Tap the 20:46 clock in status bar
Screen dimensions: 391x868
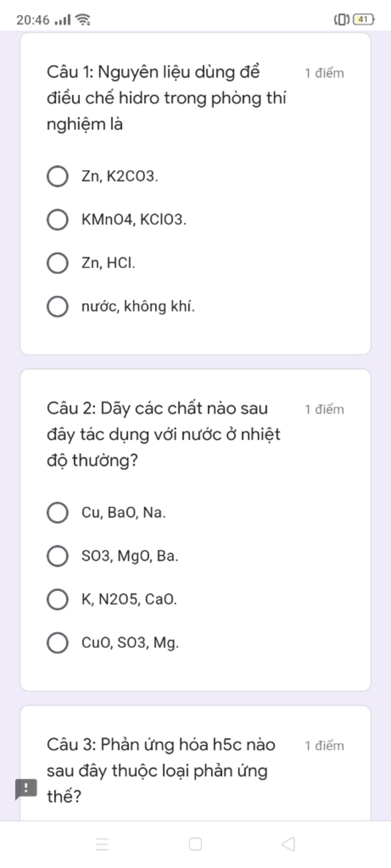pyautogui.click(x=33, y=19)
